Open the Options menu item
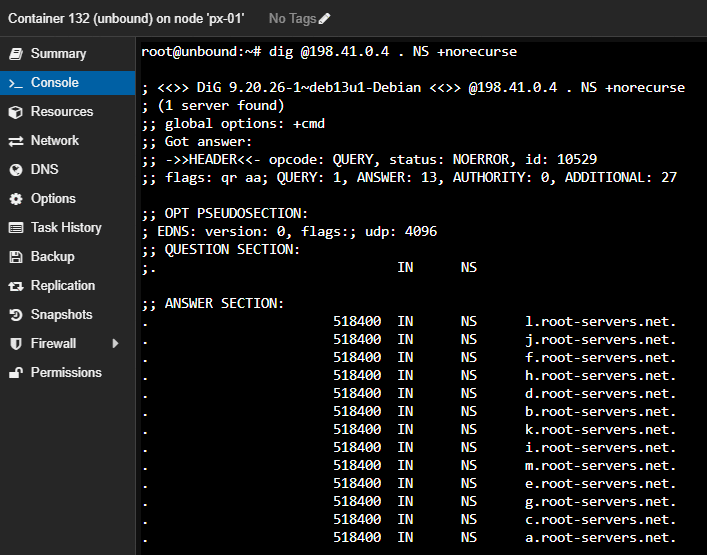The width and height of the screenshot is (707, 555). point(68,199)
